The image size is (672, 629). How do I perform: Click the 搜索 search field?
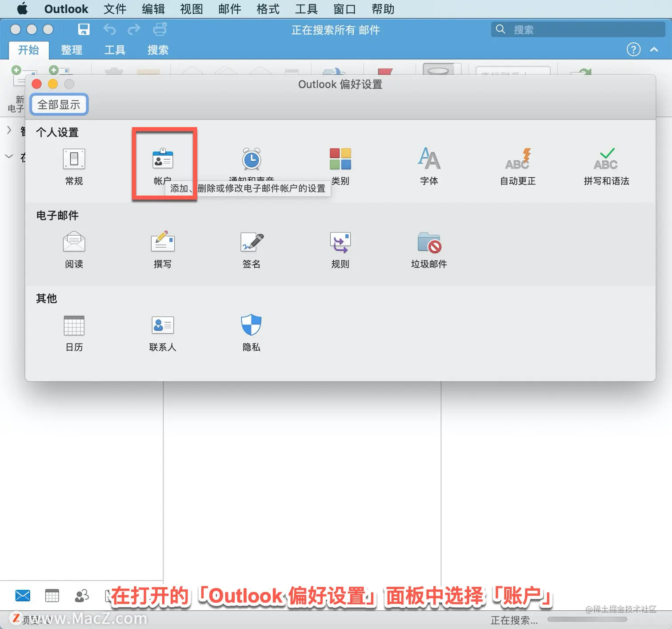(578, 29)
